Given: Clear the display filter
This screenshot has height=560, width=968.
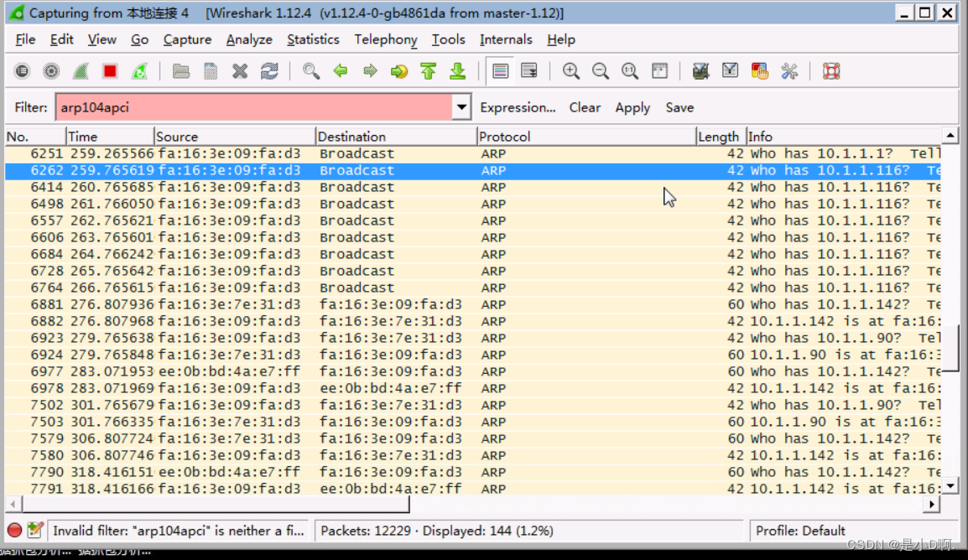Looking at the screenshot, I should (585, 107).
